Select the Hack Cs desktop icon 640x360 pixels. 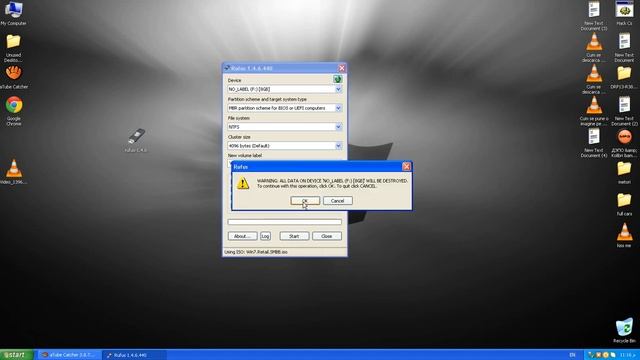[x=624, y=13]
